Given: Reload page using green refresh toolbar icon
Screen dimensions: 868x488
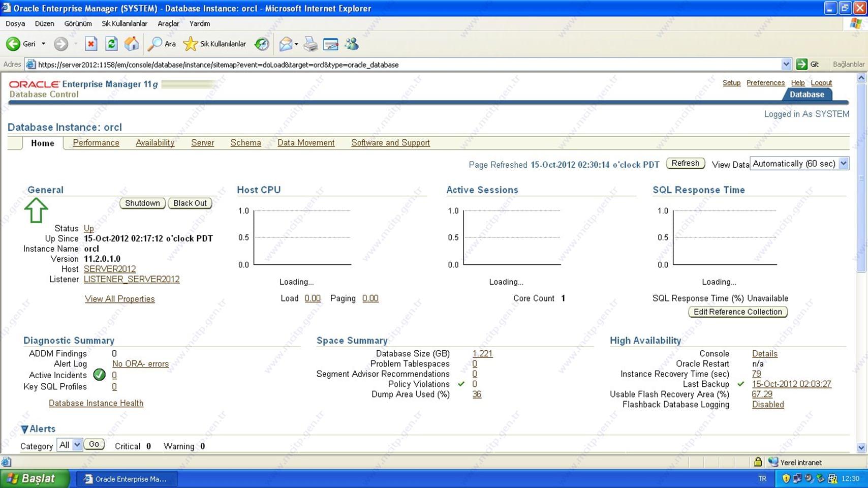Looking at the screenshot, I should (x=111, y=44).
